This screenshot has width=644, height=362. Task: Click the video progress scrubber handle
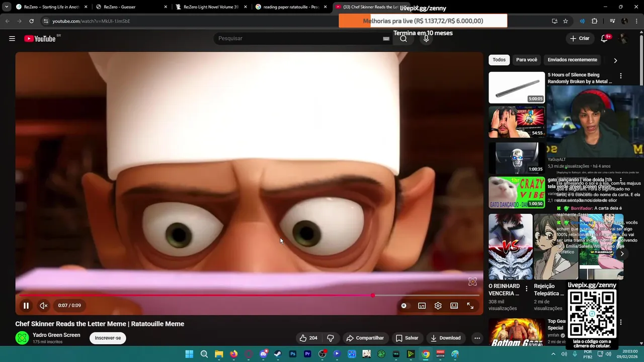pos(373,296)
